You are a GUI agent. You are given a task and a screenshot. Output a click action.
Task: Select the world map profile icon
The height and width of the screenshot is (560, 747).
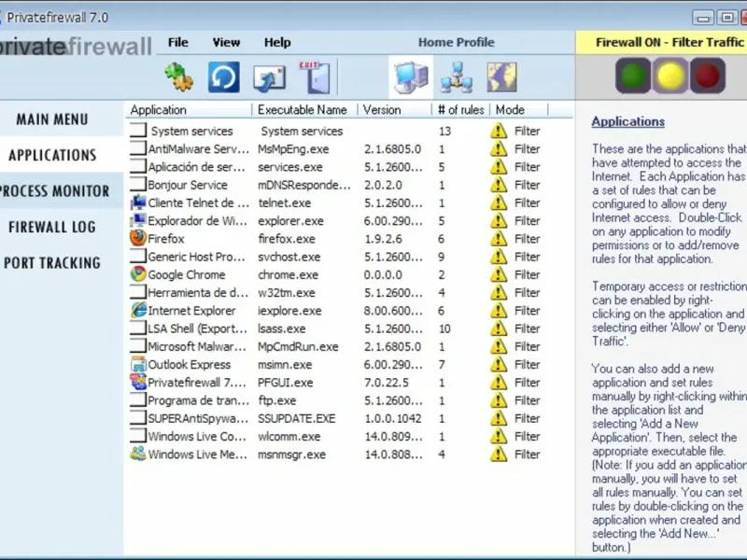[x=501, y=77]
